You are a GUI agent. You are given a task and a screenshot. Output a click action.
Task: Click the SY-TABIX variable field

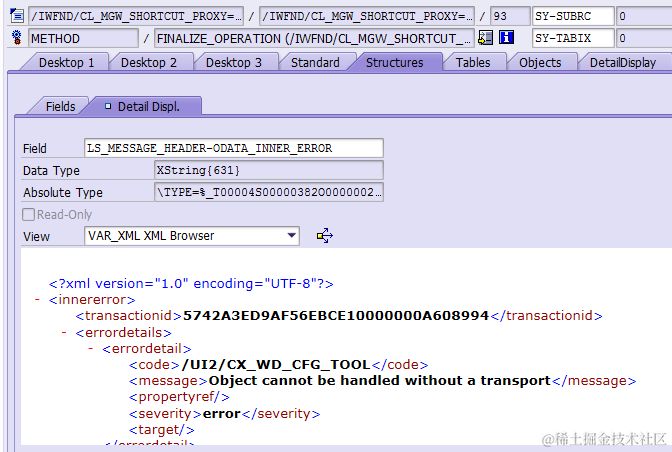573,38
